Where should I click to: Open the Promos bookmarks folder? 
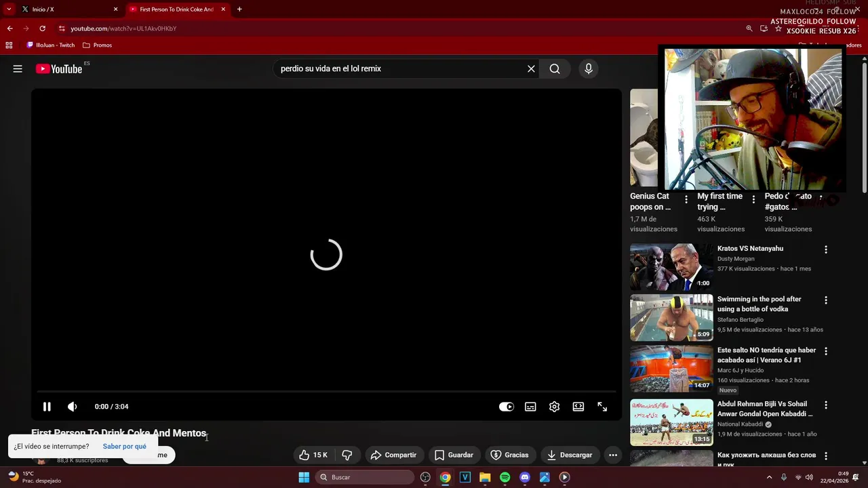point(97,45)
